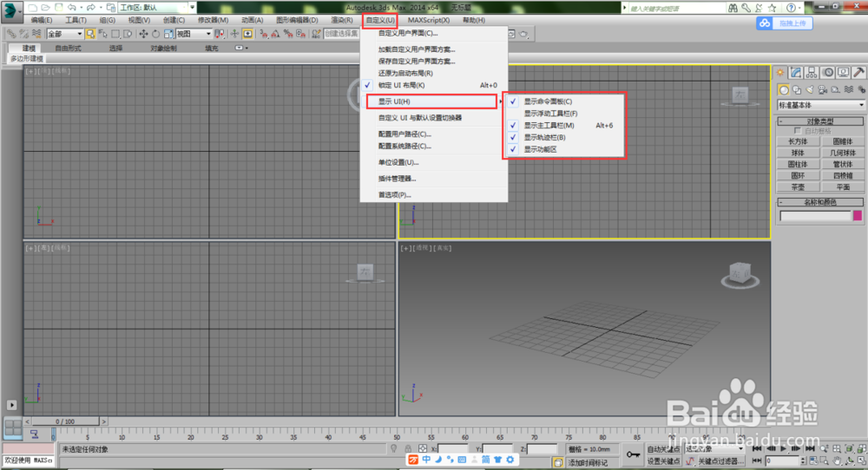Click the Bind to Space Warp icon
Screen dimensions: 868x470
(36, 34)
